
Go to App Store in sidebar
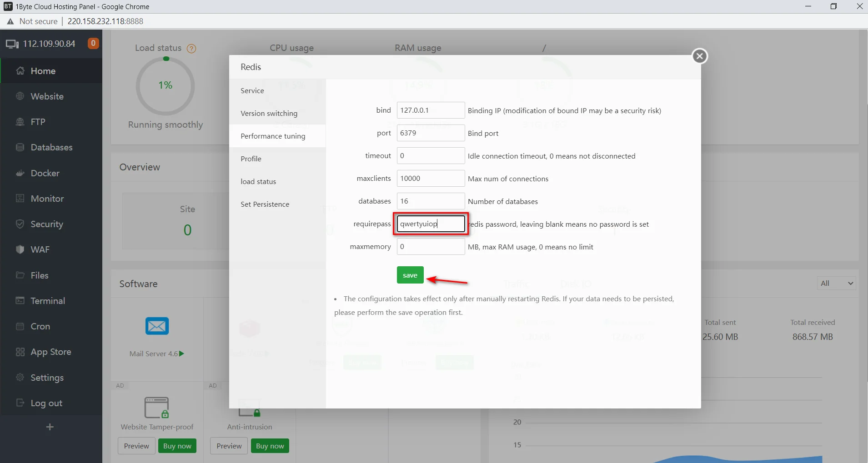click(51, 352)
